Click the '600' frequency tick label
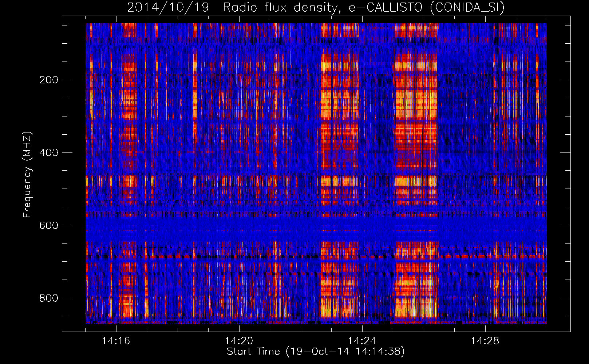This screenshot has height=364, width=589. pos(49,226)
